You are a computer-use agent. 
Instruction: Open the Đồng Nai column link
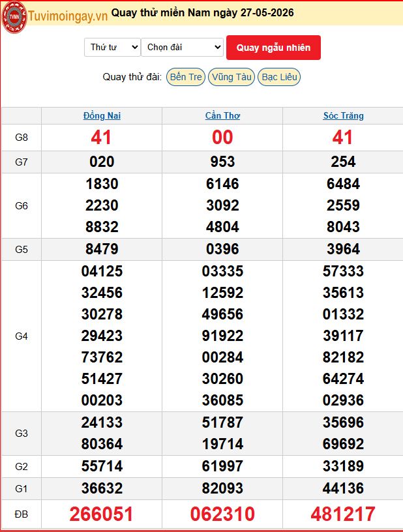coord(102,115)
